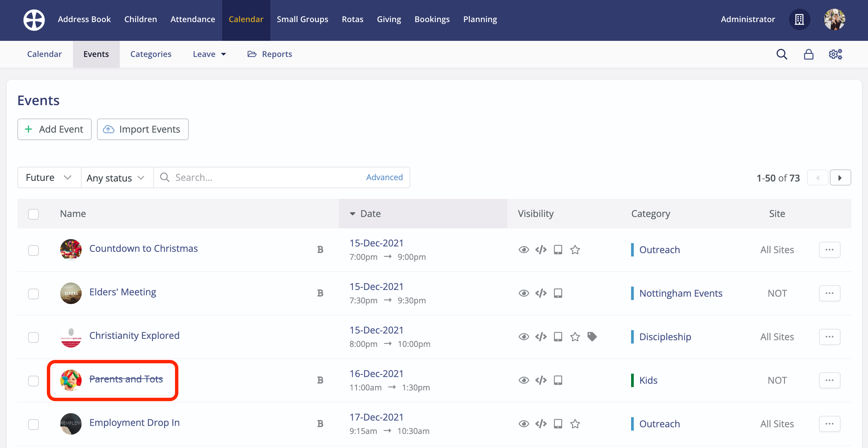Open the Leave dropdown menu
Screen dimensions: 868x448
[x=209, y=54]
